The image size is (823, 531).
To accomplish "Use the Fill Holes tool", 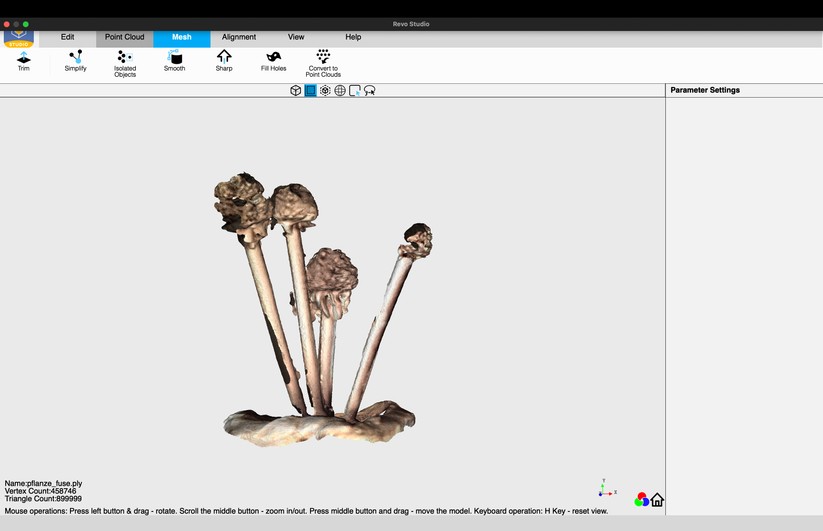I will (x=273, y=61).
